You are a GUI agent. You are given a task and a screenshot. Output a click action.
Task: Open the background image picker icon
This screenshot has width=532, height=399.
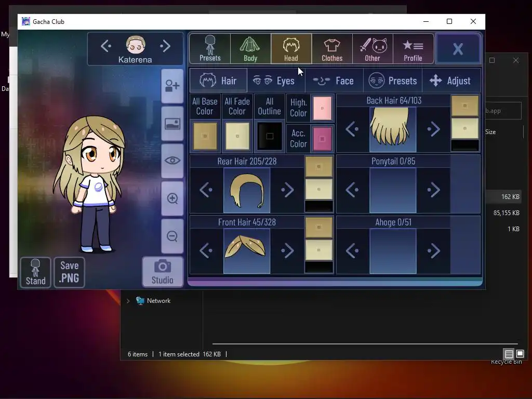coord(172,124)
